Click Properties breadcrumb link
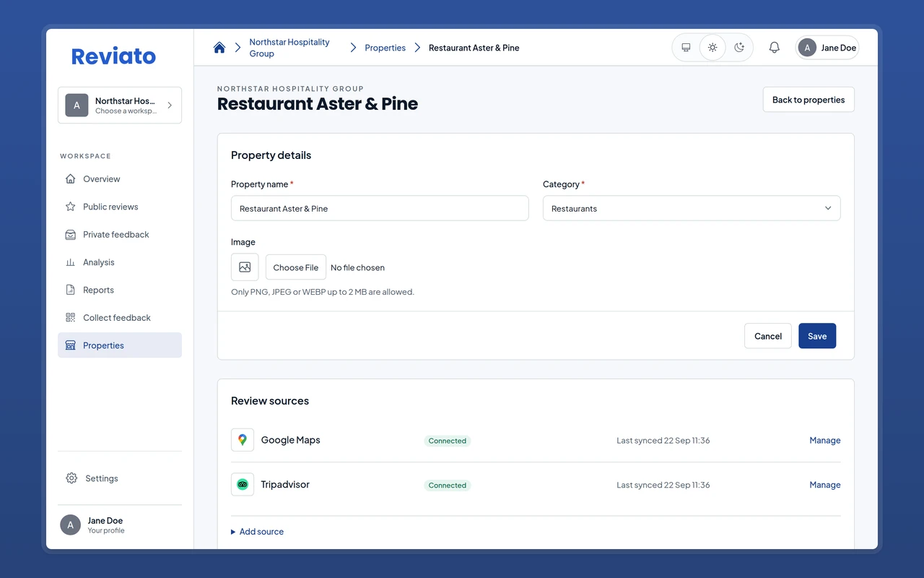The image size is (924, 578). point(385,48)
